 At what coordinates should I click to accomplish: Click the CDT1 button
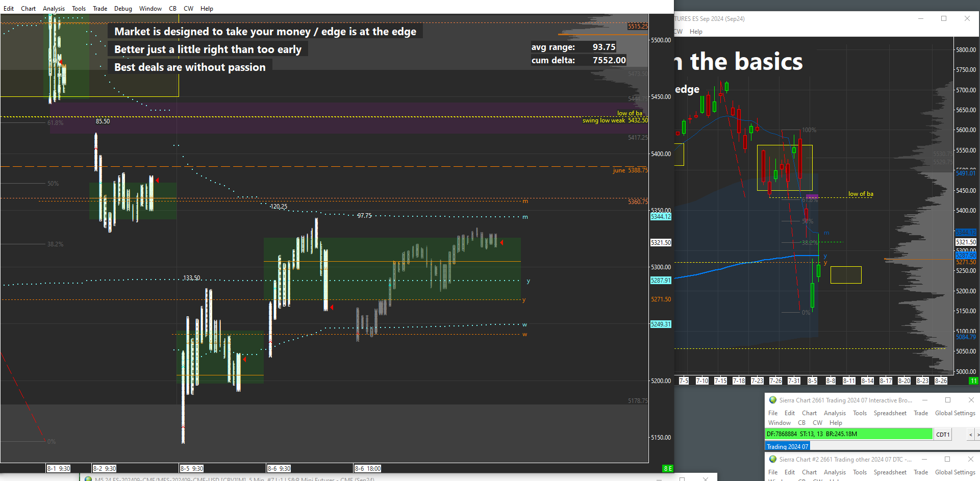click(943, 435)
